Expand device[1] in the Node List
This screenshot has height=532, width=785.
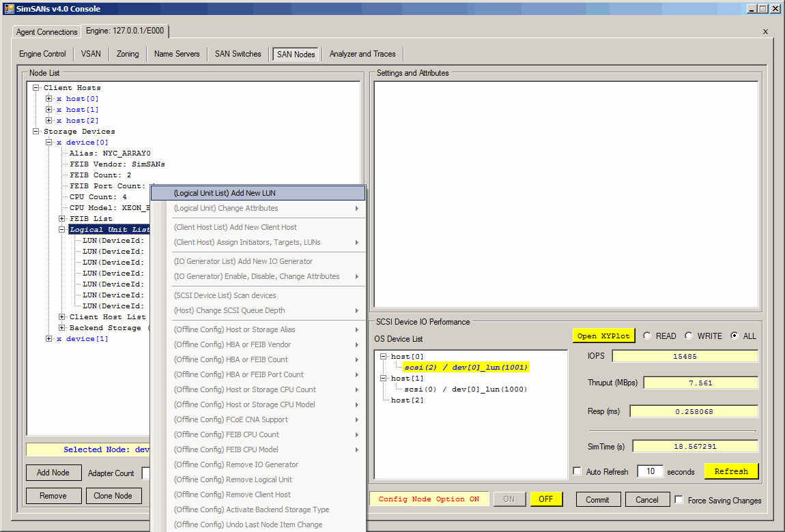(x=49, y=339)
